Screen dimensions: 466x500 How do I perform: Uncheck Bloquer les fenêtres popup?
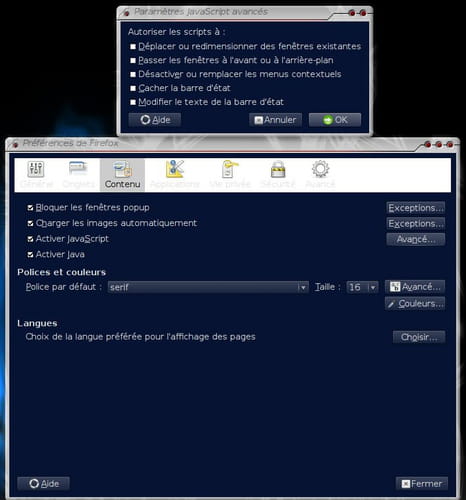pyautogui.click(x=30, y=208)
